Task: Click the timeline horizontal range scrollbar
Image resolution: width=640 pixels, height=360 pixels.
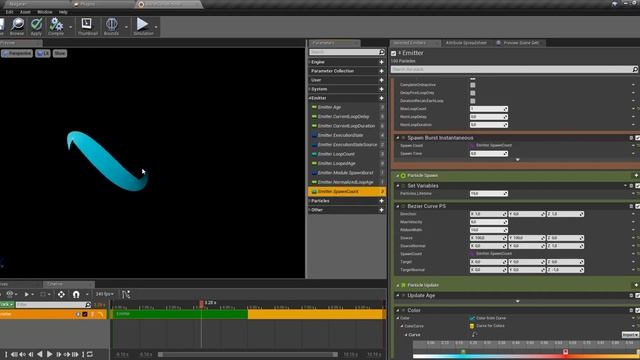Action: pos(248,354)
